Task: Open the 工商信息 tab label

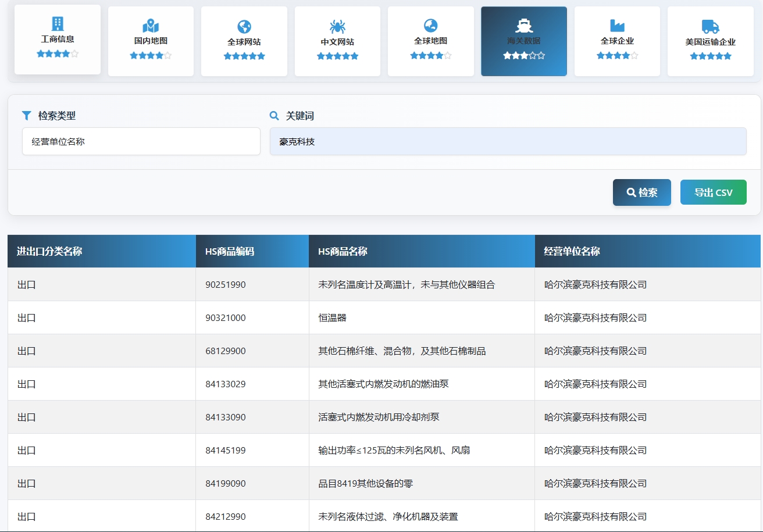Action: click(x=58, y=39)
